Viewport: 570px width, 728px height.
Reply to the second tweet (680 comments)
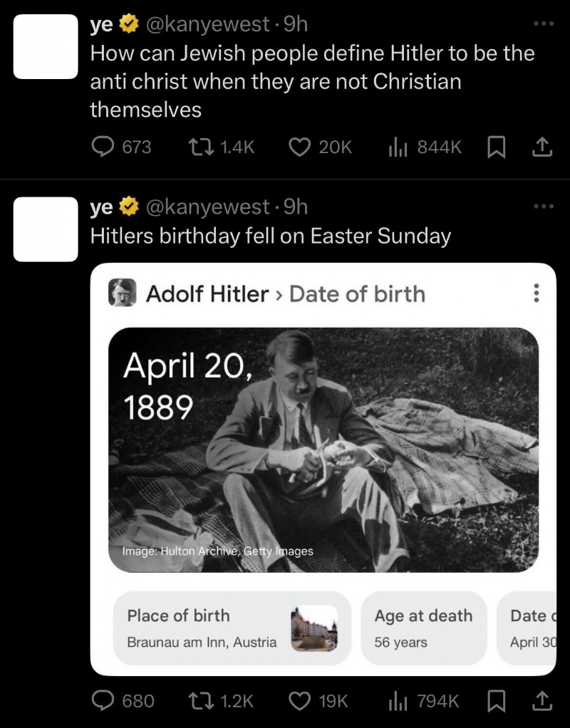[x=105, y=701]
